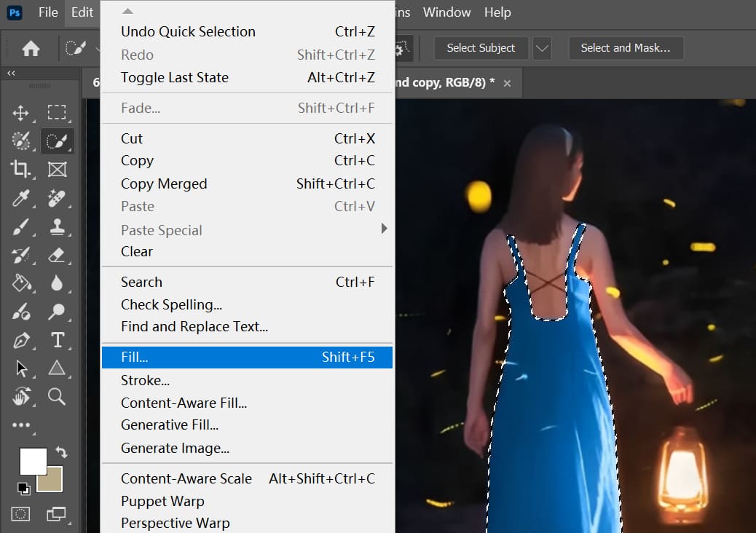Change the screen display mode
The width and height of the screenshot is (756, 533).
tap(58, 513)
